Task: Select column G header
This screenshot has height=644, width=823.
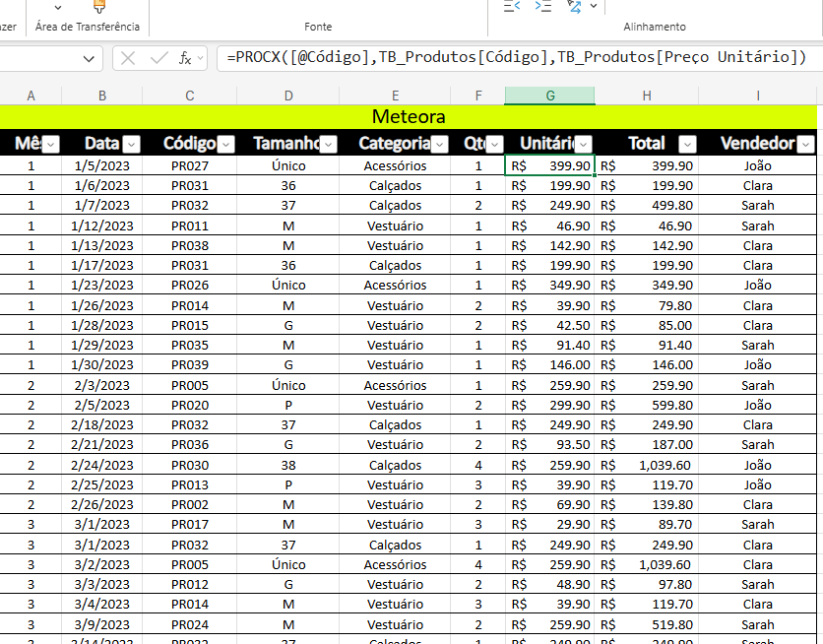Action: tap(549, 97)
